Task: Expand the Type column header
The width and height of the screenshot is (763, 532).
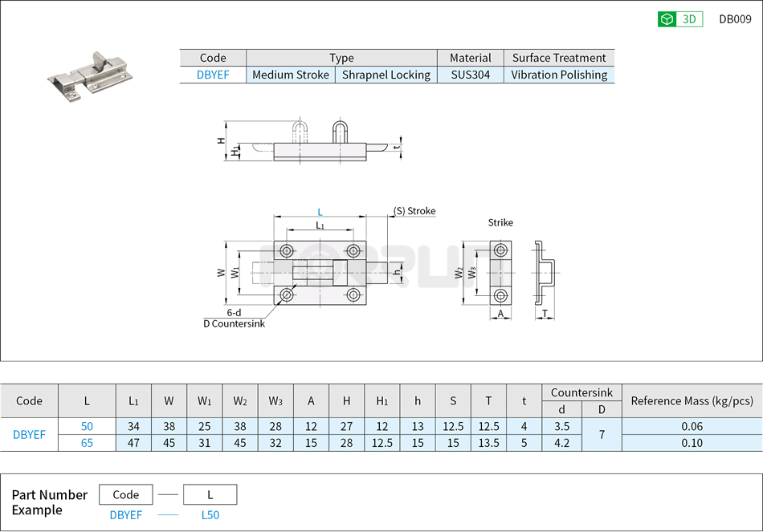Action: tap(341, 57)
